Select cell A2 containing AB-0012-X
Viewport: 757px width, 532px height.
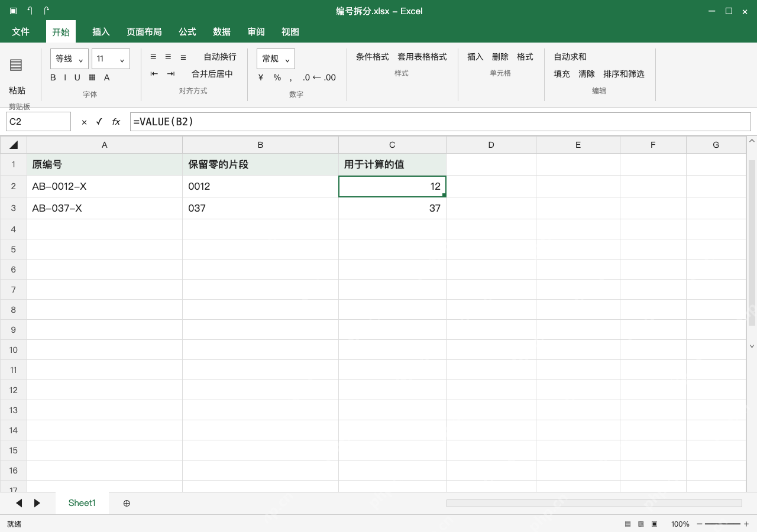coord(105,186)
